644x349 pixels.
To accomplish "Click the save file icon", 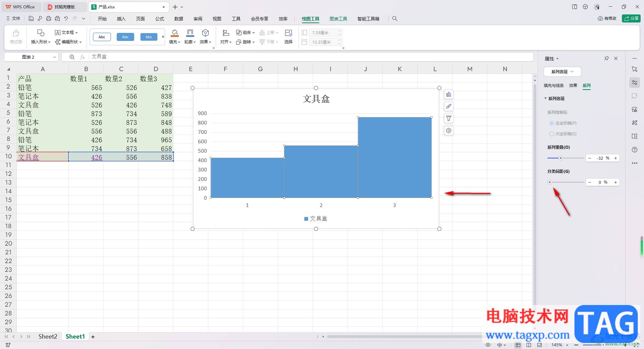I will click(31, 19).
